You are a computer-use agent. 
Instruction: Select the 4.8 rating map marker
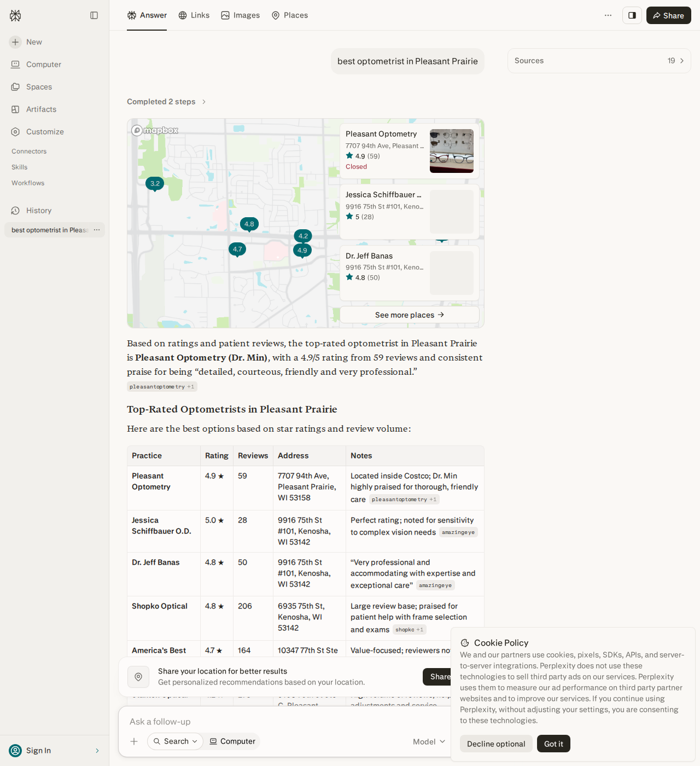(x=249, y=224)
